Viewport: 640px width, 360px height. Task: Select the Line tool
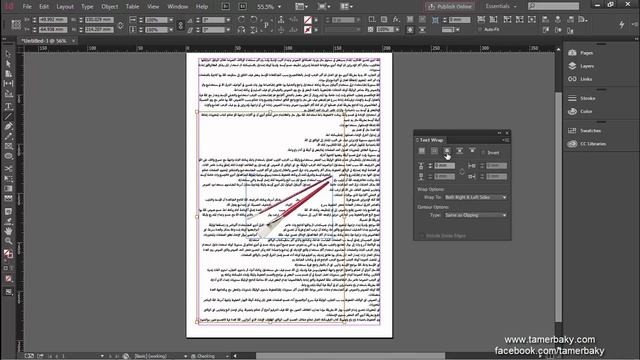pos(8,116)
